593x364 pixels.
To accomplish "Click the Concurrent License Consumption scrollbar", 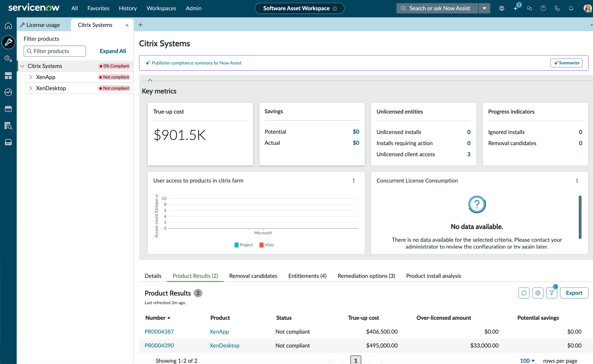I will [x=580, y=217].
